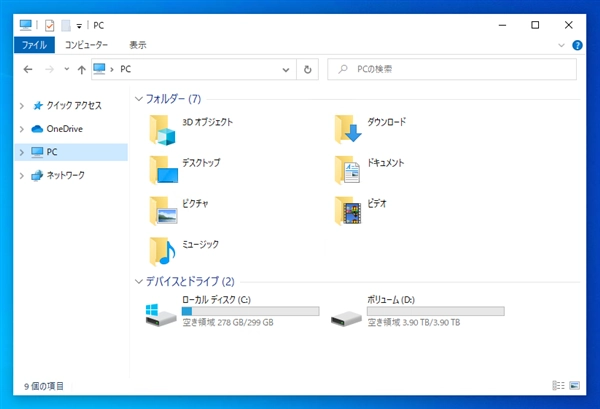The image size is (600, 409).
Task: Open the 3D オブジェクト folder icon
Action: [x=162, y=130]
